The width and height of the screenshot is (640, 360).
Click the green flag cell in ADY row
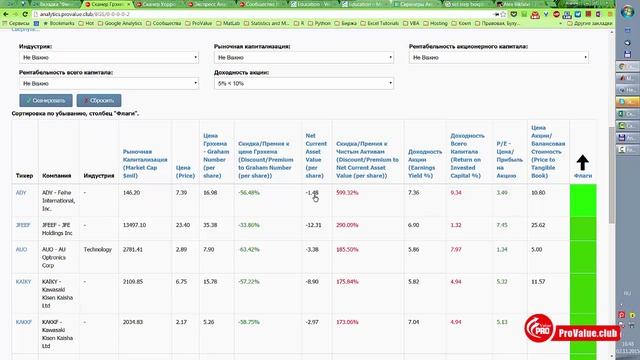583,200
